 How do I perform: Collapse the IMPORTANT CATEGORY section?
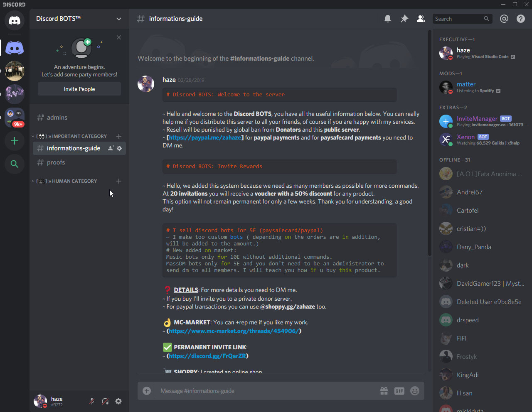(71, 136)
